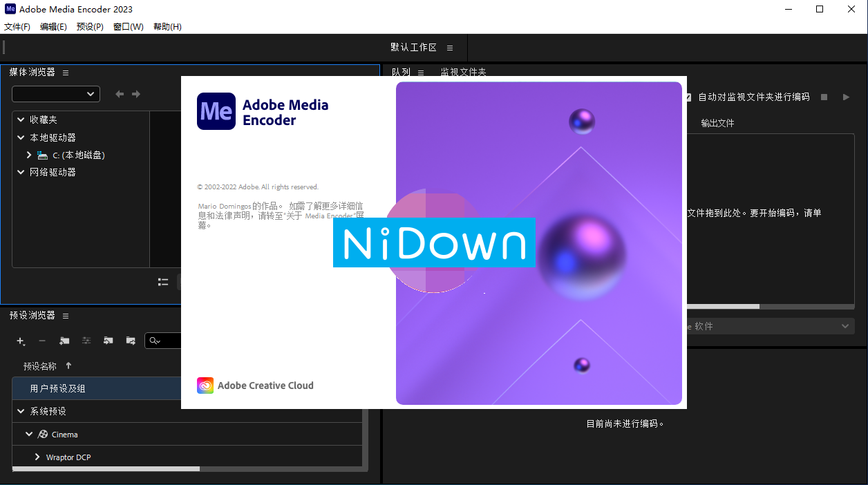Open the renderer dropdown ending in 软件
868x485 pixels.
(x=770, y=326)
